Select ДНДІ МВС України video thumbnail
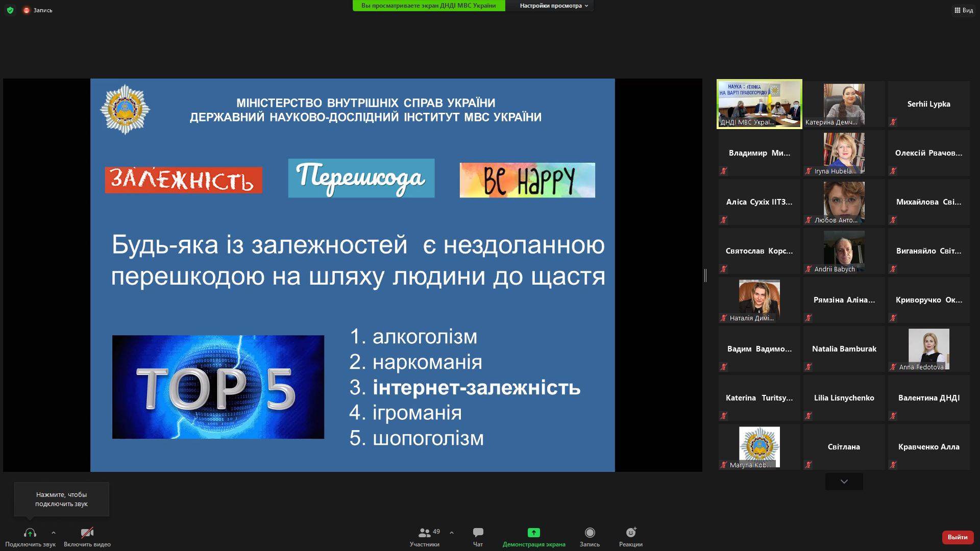The image size is (980, 551). [x=759, y=104]
